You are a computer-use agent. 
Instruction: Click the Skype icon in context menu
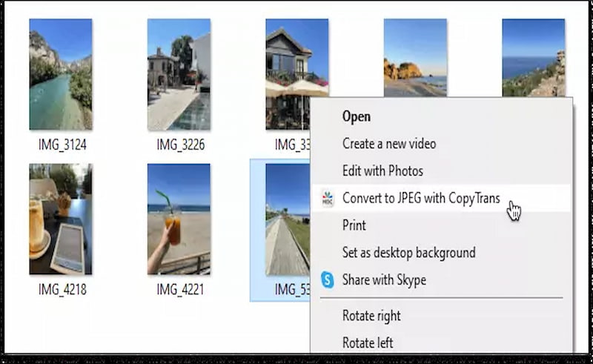(328, 280)
